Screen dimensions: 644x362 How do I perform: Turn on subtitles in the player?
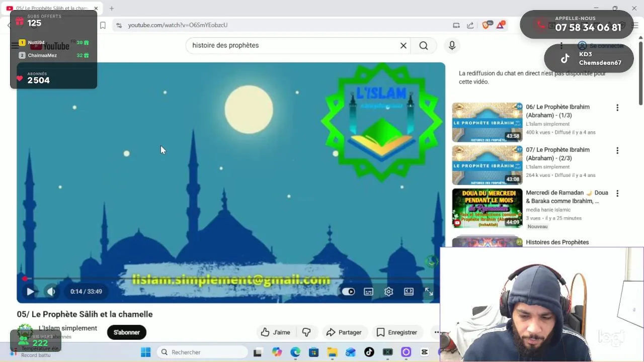click(x=368, y=292)
